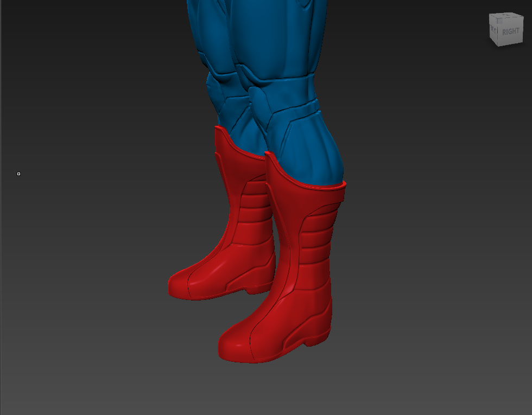This screenshot has height=415, width=532.
Task: Click the highlighted corner of the view cube
Action: (499, 21)
